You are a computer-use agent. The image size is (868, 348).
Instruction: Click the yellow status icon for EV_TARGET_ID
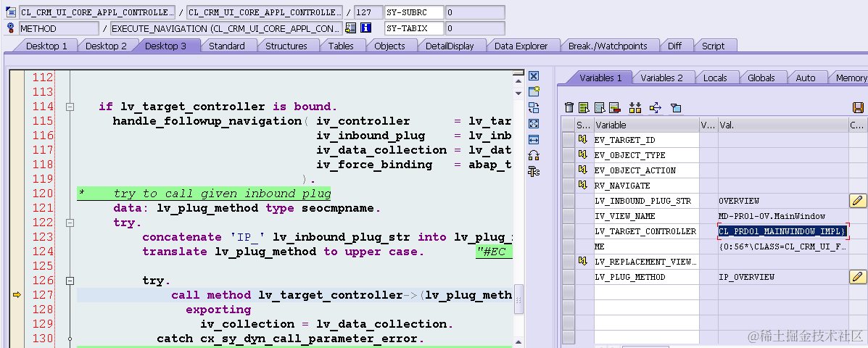[x=582, y=139]
